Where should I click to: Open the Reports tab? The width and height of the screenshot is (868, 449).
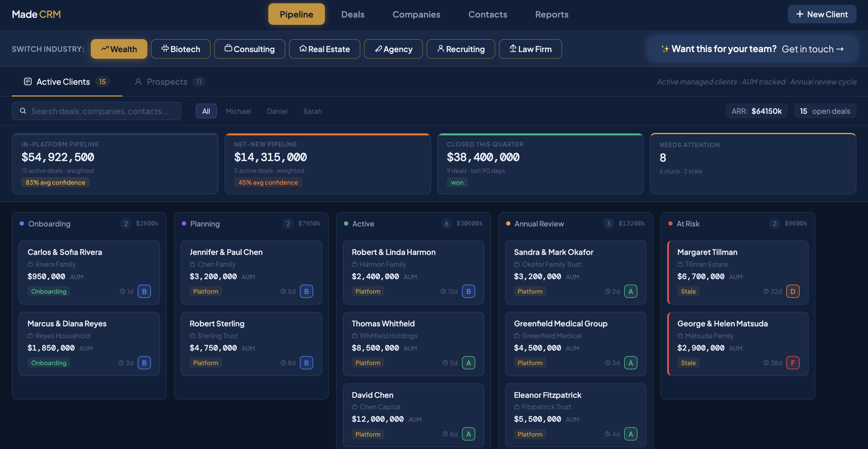552,14
